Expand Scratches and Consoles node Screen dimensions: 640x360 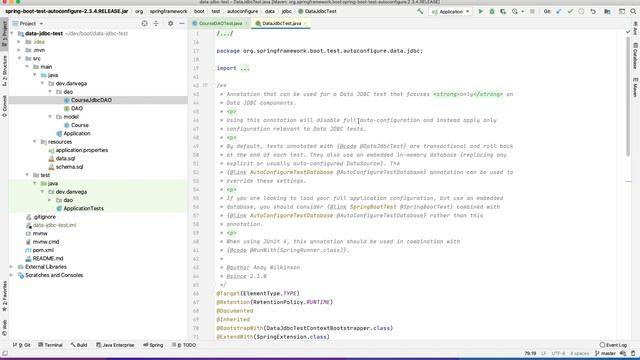pos(12,275)
